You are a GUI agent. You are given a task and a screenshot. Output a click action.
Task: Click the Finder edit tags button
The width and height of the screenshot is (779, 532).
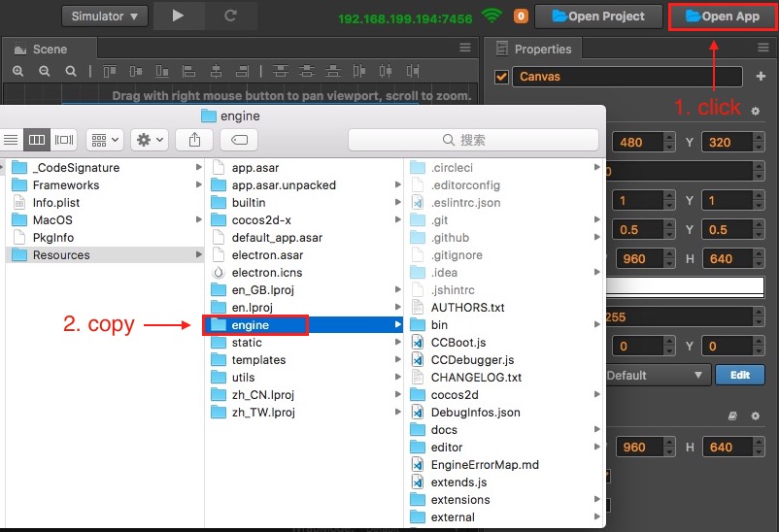[x=239, y=140]
